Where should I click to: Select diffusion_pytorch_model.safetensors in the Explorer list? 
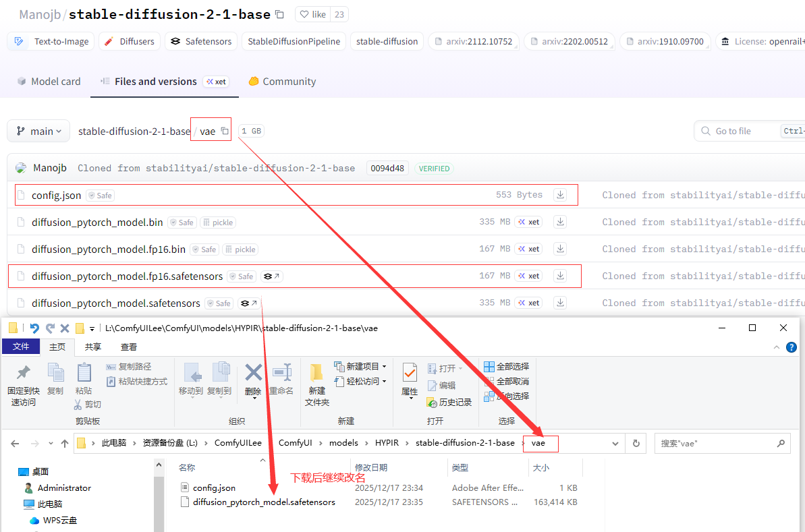263,502
